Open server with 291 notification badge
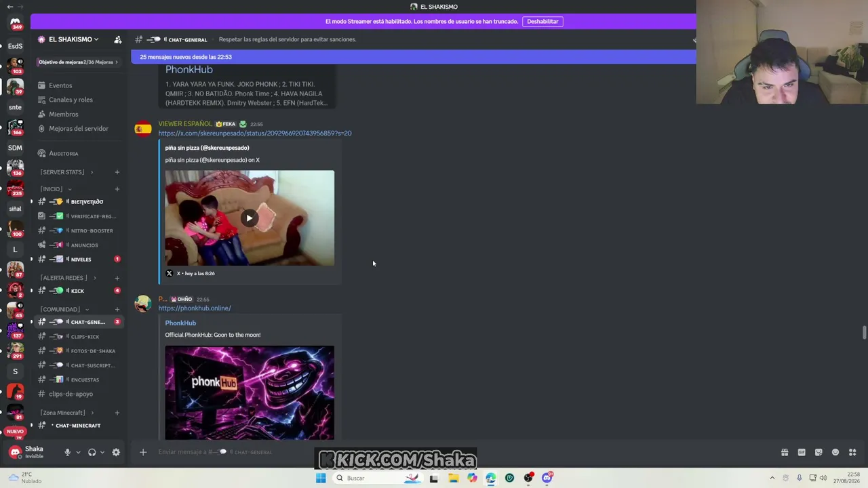This screenshot has width=868, height=488. point(15,351)
